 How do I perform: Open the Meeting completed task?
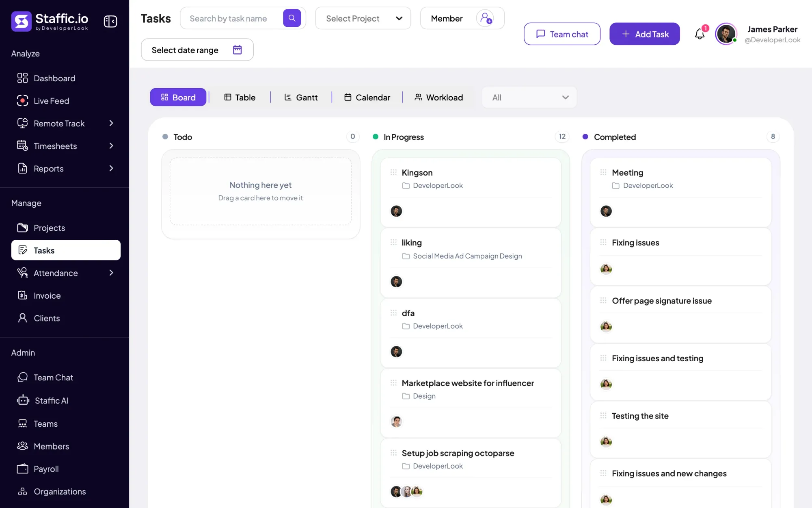point(627,172)
